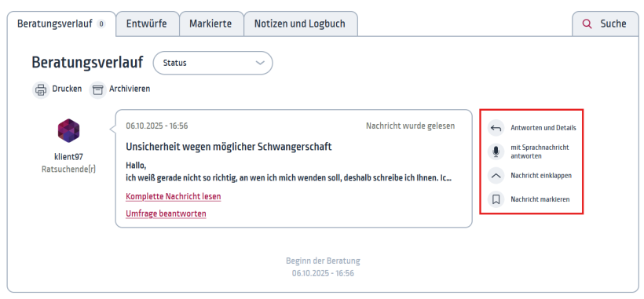Collapse message with the chevron-up icon
Screen dimensions: 644x299
pyautogui.click(x=496, y=176)
